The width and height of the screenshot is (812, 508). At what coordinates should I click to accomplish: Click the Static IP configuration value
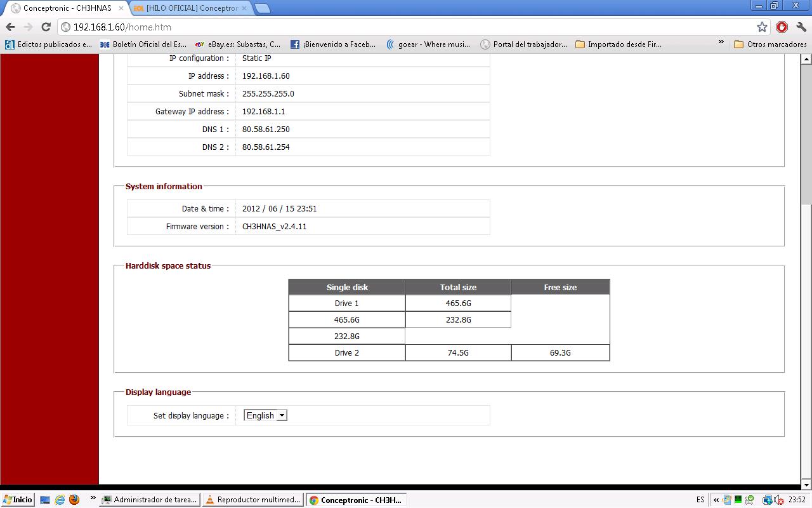(x=257, y=58)
